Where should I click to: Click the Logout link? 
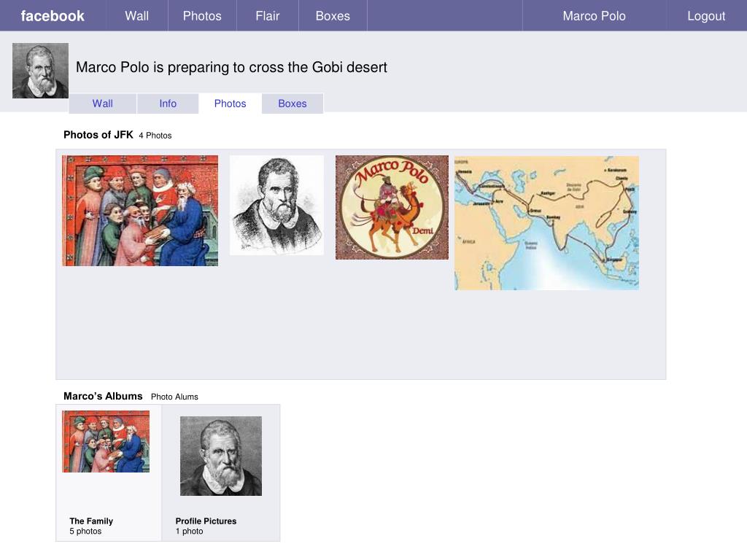[x=706, y=16]
